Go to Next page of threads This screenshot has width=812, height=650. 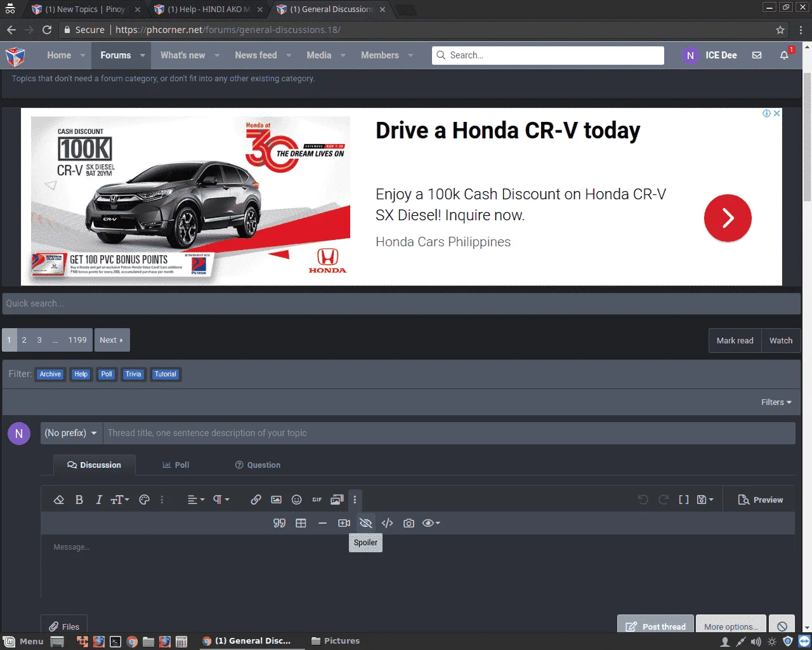pos(112,340)
